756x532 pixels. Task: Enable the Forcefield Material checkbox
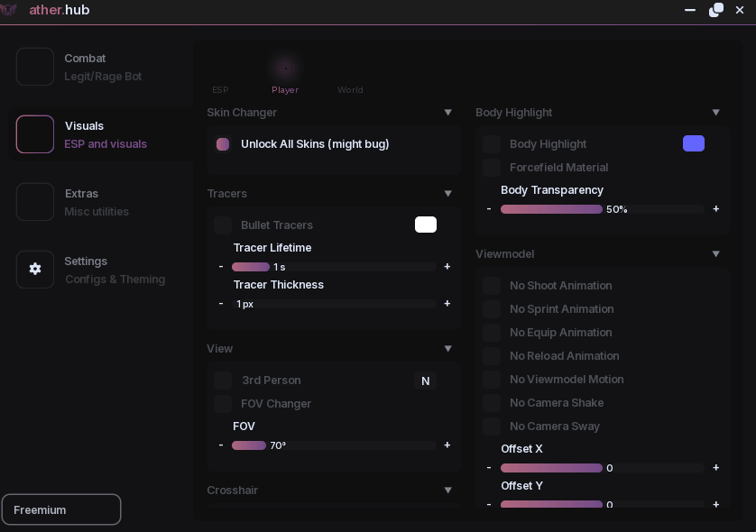492,167
